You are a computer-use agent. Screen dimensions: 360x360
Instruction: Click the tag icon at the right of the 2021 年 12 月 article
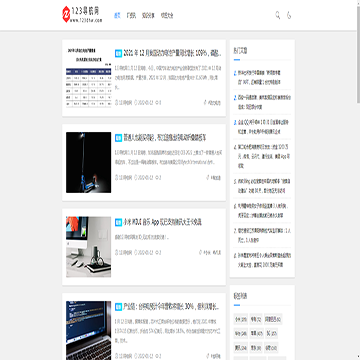pyautogui.click(x=205, y=103)
